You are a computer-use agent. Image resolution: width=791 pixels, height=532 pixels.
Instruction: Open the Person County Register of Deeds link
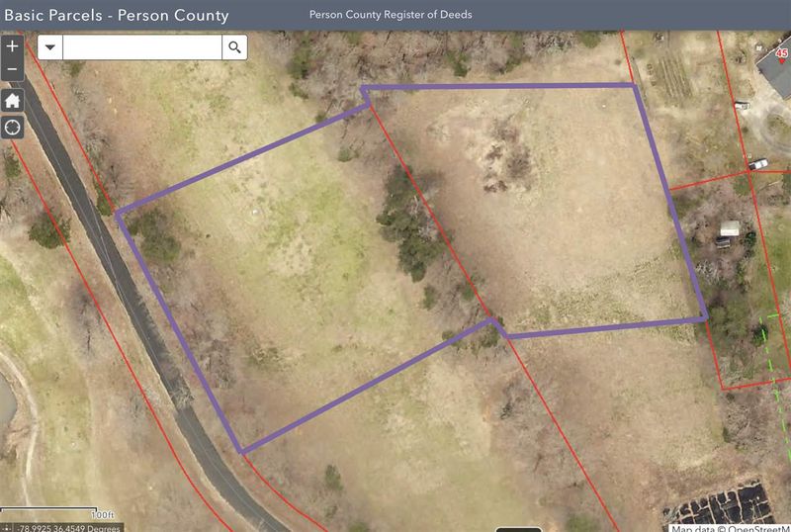(x=391, y=15)
